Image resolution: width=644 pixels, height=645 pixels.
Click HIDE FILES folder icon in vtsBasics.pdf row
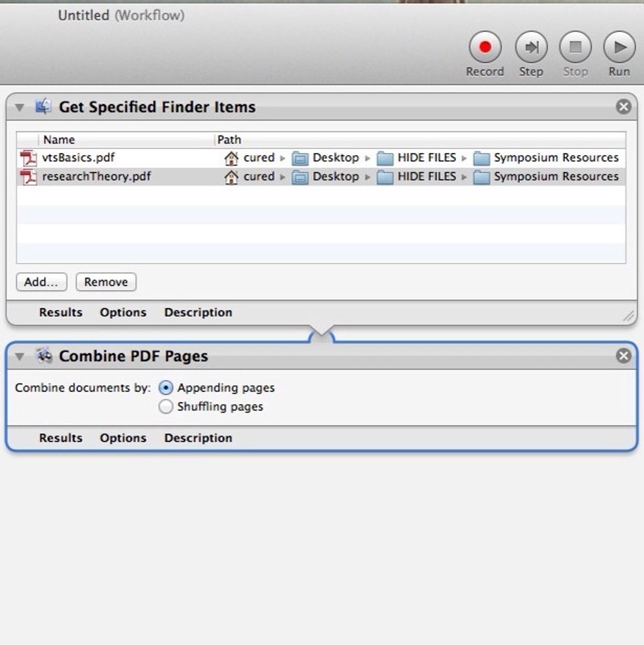(x=385, y=158)
